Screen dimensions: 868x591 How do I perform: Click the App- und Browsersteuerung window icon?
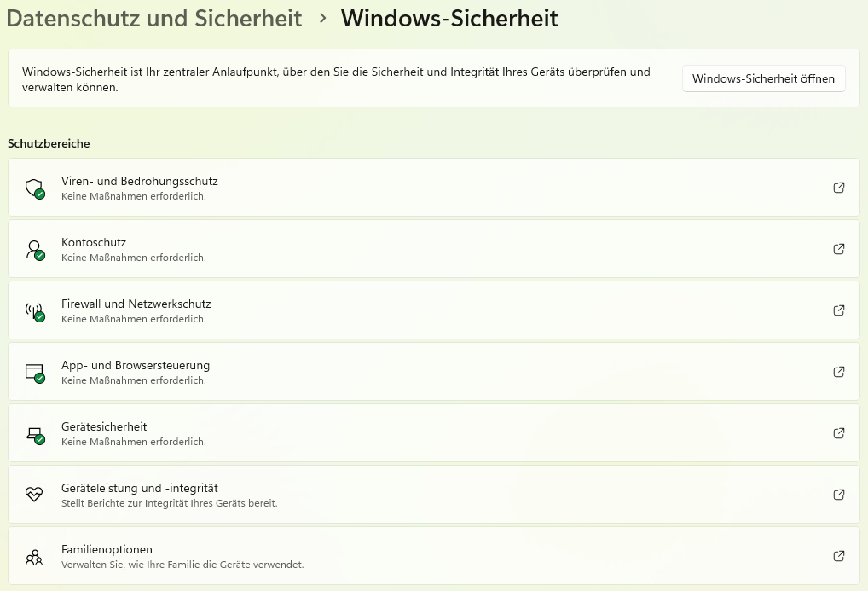click(35, 372)
